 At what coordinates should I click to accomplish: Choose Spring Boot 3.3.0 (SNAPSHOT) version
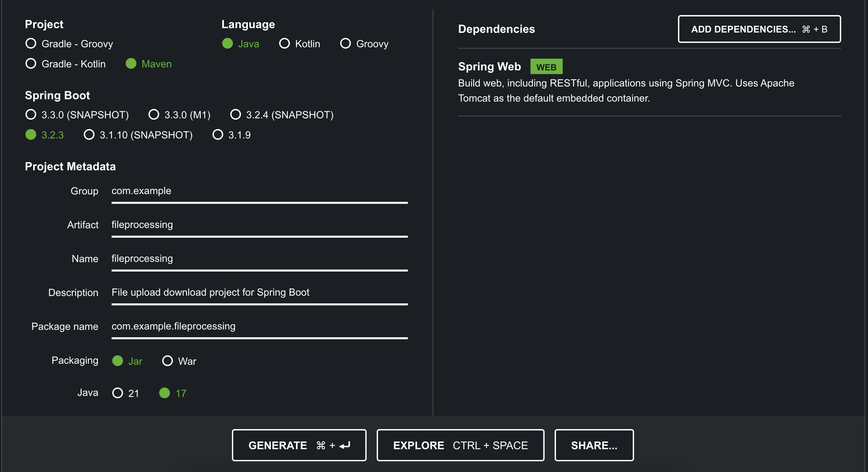point(31,115)
